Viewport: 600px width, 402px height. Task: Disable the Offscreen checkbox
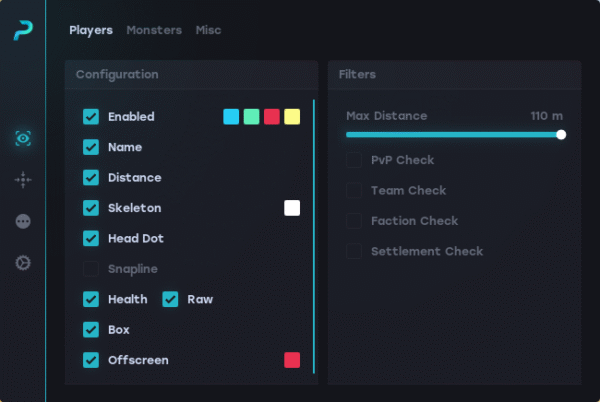[91, 360]
